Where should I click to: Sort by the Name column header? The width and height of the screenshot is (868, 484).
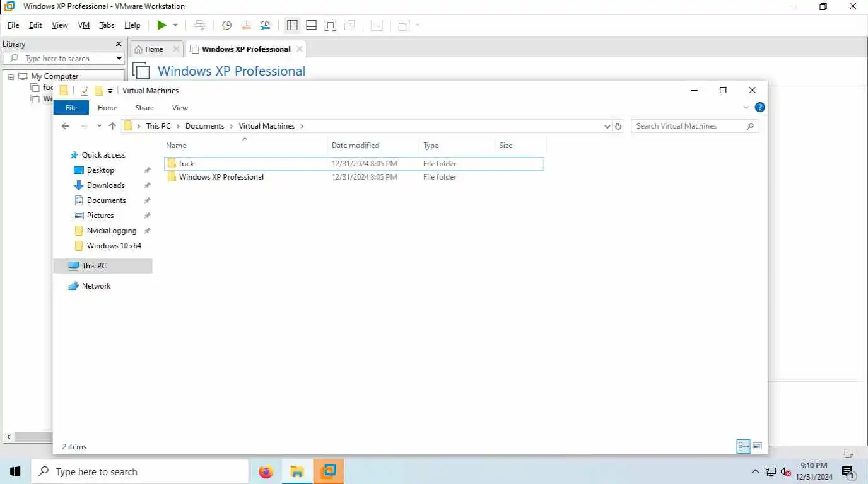click(x=245, y=146)
